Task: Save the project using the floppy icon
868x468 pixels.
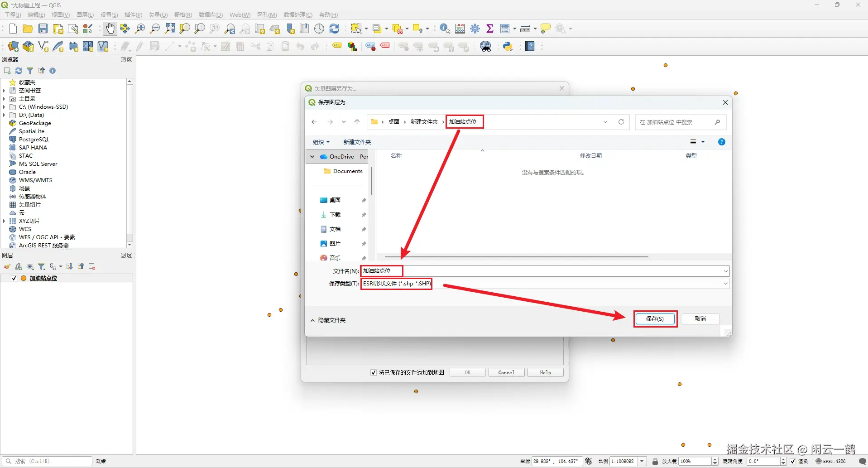Action: pos(43,29)
